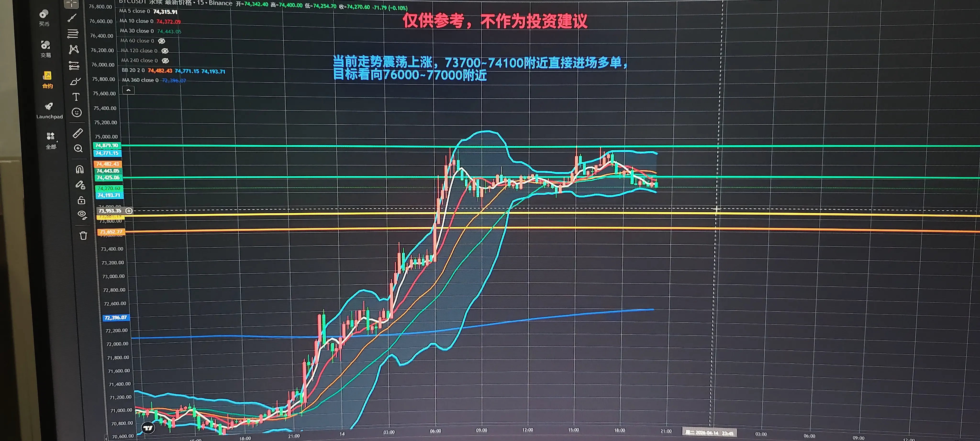Open the emoji sticker tool

(x=77, y=113)
